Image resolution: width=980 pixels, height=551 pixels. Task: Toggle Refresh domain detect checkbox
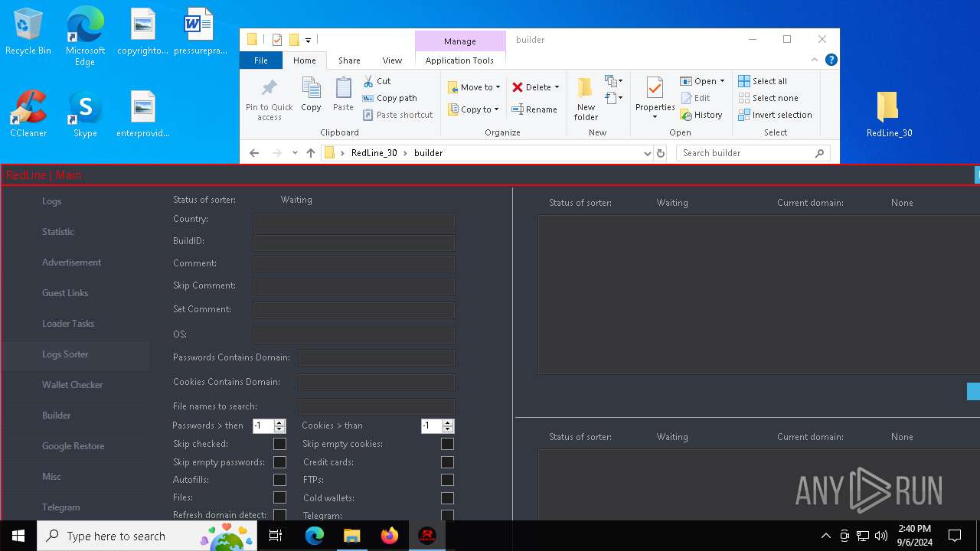279,516
